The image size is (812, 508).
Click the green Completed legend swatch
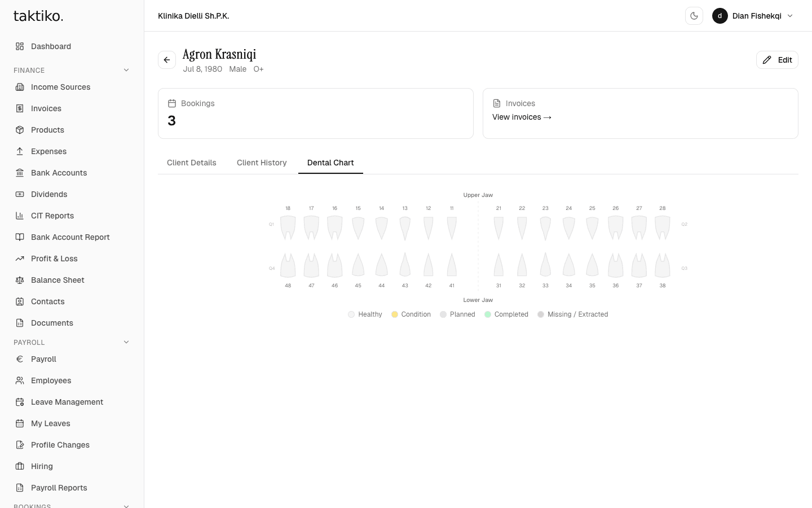(488, 314)
